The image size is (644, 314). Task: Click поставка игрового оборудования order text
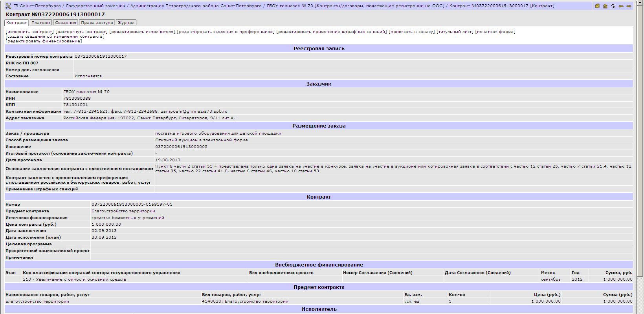coord(218,133)
